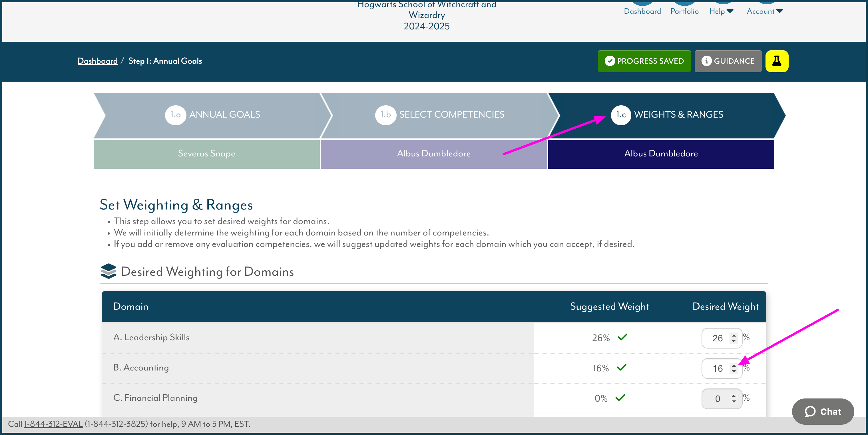
Task: Click the B. Accounting domain row
Action: pyautogui.click(x=434, y=368)
